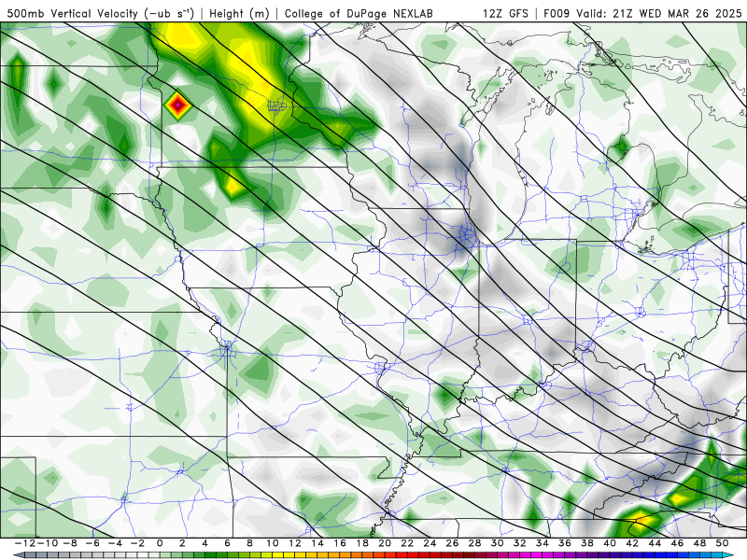Click the "Valid: 21Z WED MAR 26 2025" text
Screen dimensions: 747x560
point(659,13)
